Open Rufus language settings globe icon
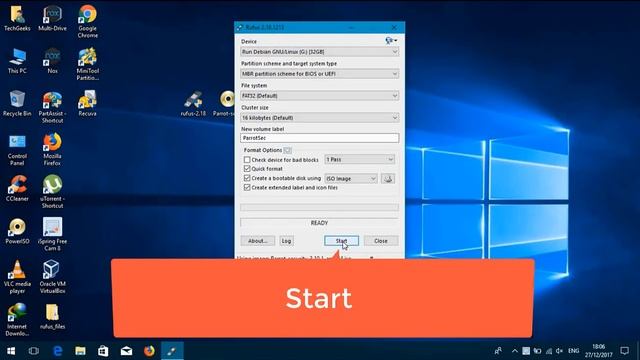 click(x=391, y=41)
